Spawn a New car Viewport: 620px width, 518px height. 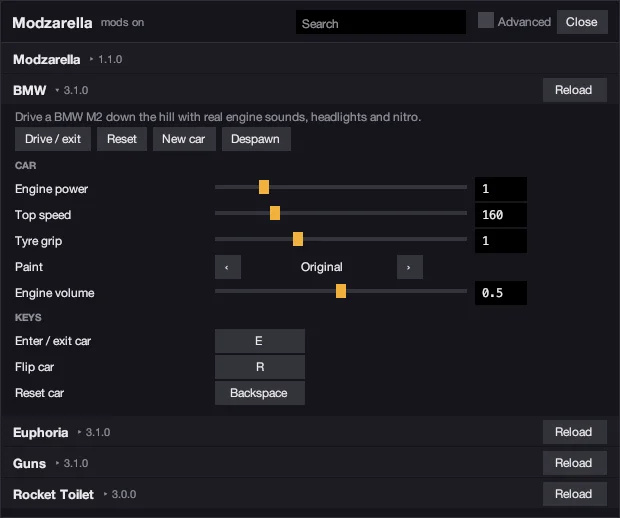point(184,139)
